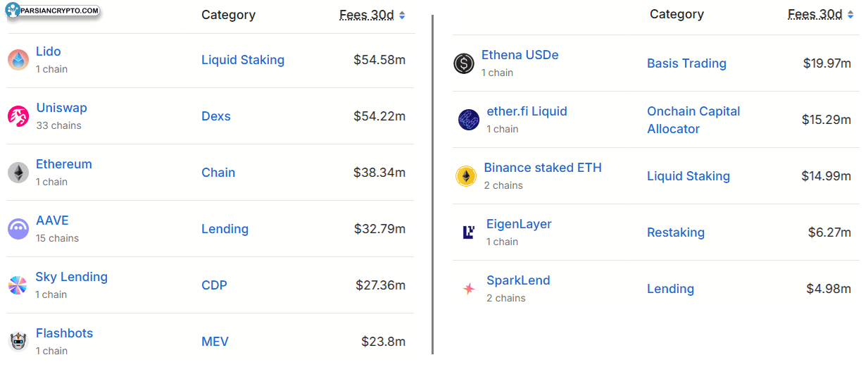868x367 pixels.
Task: Open the Onchain Capital Allocator category
Action: click(x=693, y=120)
